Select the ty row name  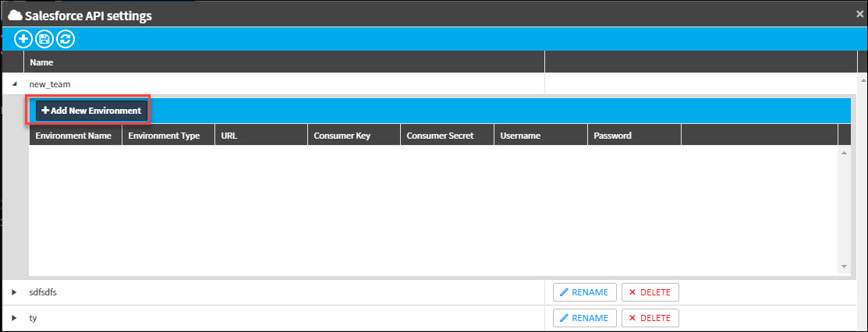pyautogui.click(x=34, y=318)
